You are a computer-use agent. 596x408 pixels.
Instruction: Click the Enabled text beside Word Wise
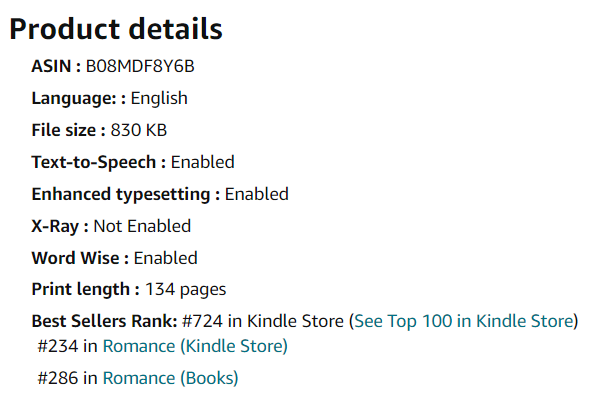tap(166, 258)
